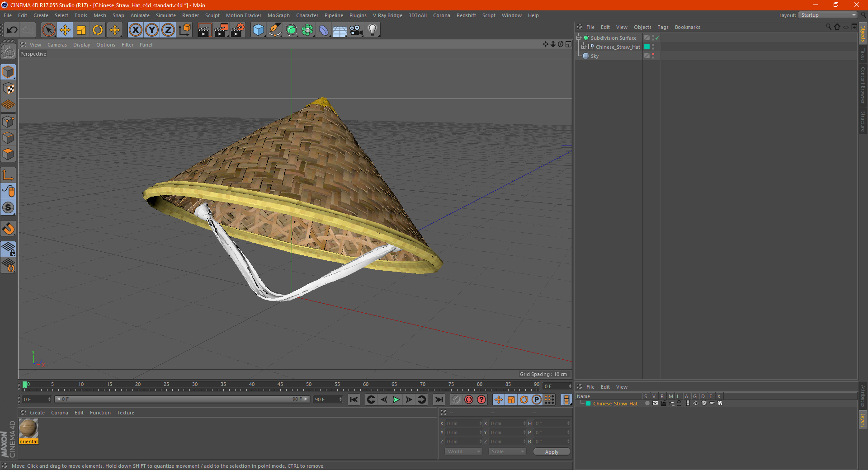The height and width of the screenshot is (470, 868).
Task: Open the Render menu
Action: point(190,15)
